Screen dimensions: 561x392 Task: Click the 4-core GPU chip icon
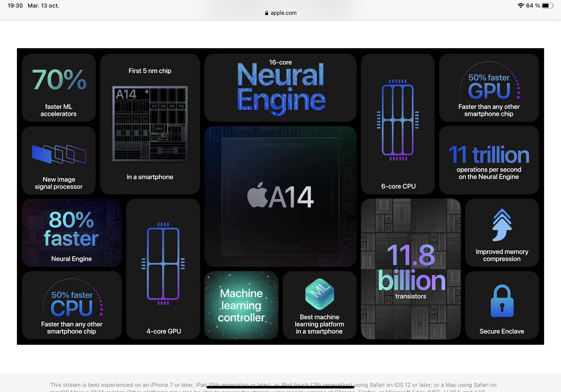[163, 263]
